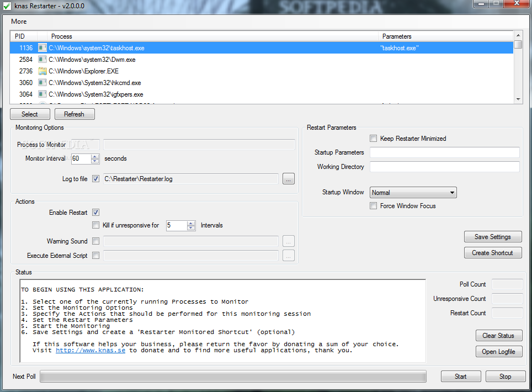The width and height of the screenshot is (532, 392).
Task: Click the Select button
Action: pos(30,114)
